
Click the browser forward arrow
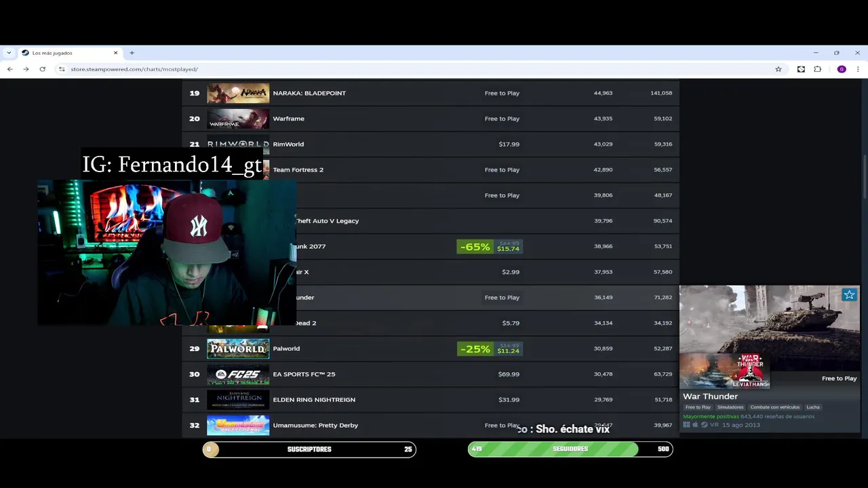point(26,69)
